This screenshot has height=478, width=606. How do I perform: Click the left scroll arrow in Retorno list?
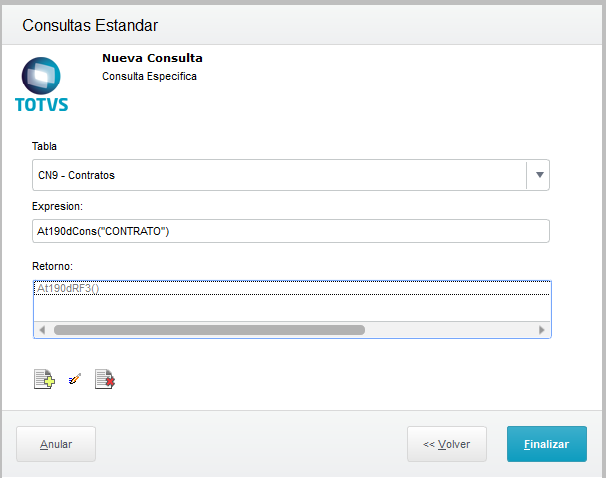[42, 330]
